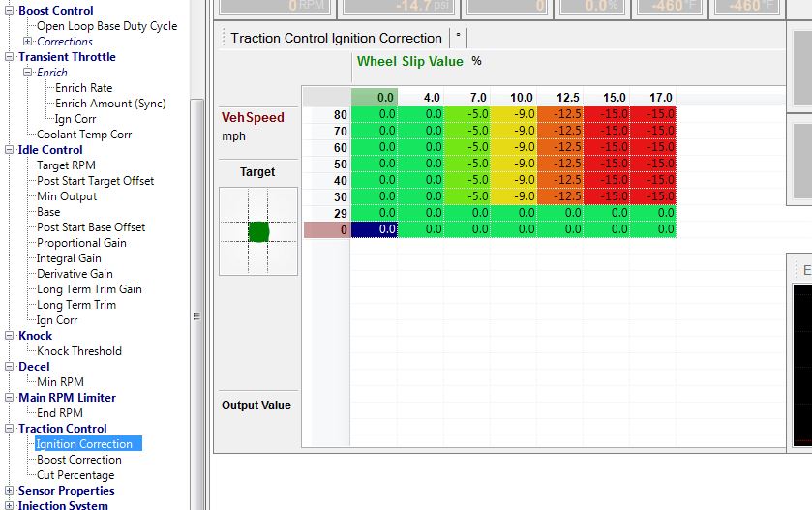Collapse the Transient Throttle node
This screenshot has height=510, width=812.
(x=9, y=57)
